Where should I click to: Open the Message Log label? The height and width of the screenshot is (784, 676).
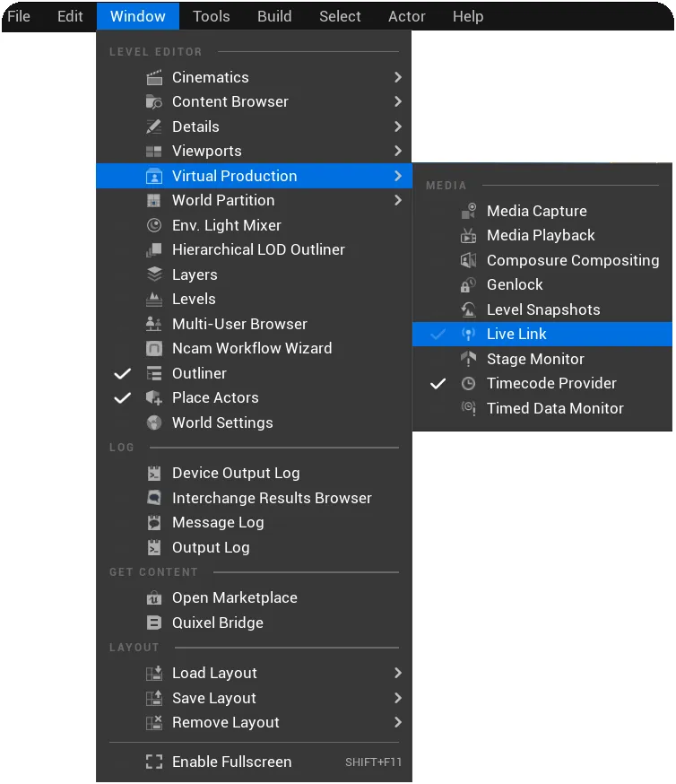point(218,523)
